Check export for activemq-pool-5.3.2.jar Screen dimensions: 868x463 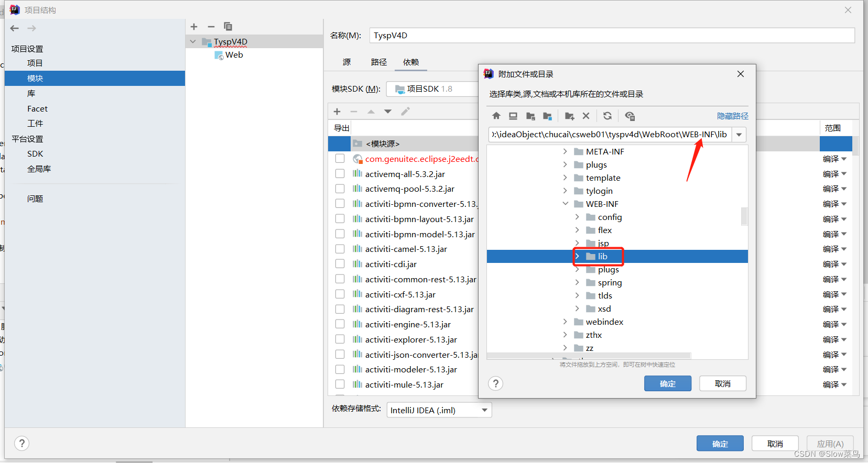pos(340,189)
